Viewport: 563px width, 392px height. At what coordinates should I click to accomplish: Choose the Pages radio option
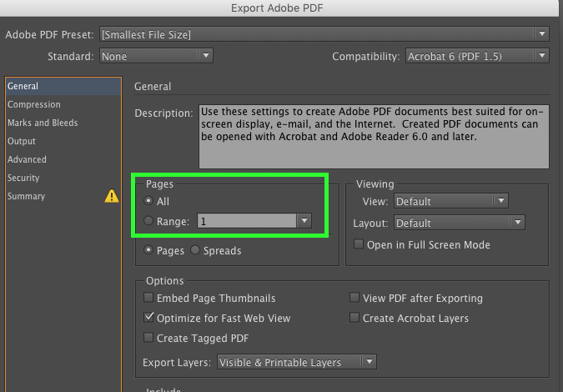(x=148, y=250)
